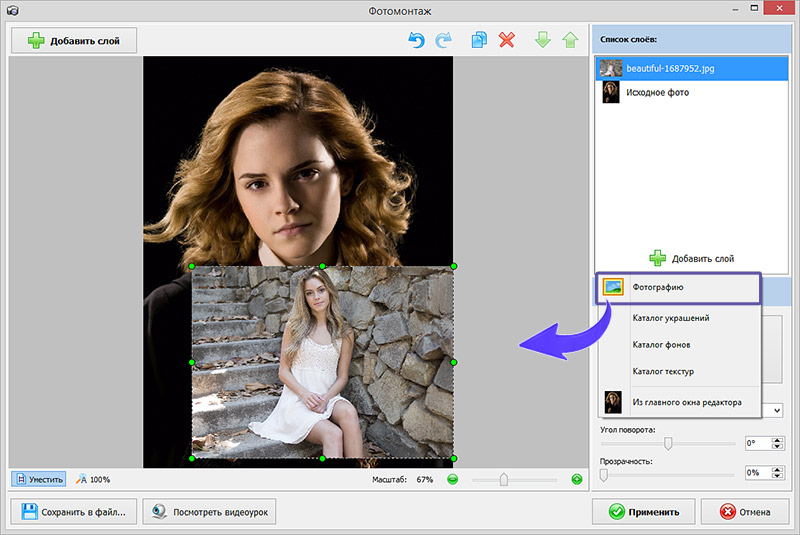Select Каталог фонов menu item

click(660, 345)
